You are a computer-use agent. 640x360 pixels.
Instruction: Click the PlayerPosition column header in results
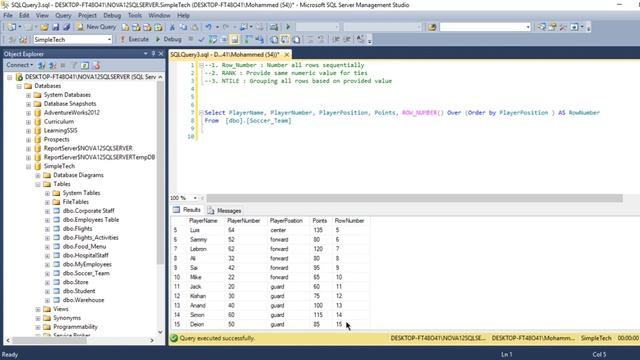[286, 221]
